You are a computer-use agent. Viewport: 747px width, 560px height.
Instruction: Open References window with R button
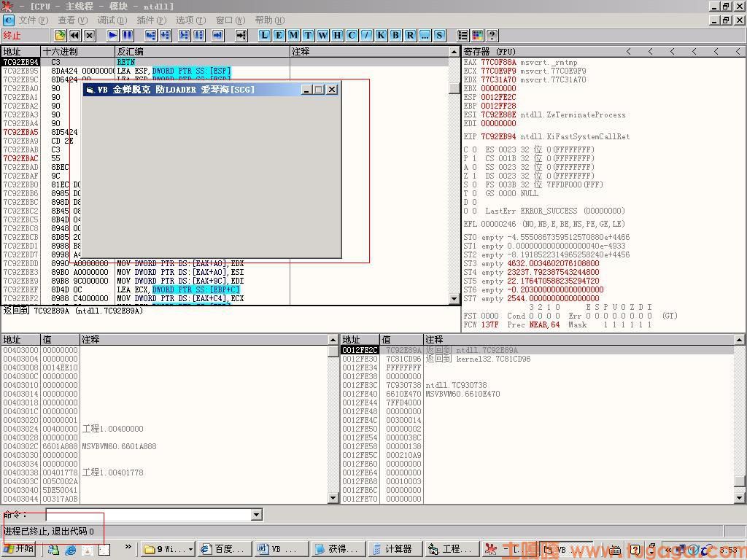tap(410, 35)
